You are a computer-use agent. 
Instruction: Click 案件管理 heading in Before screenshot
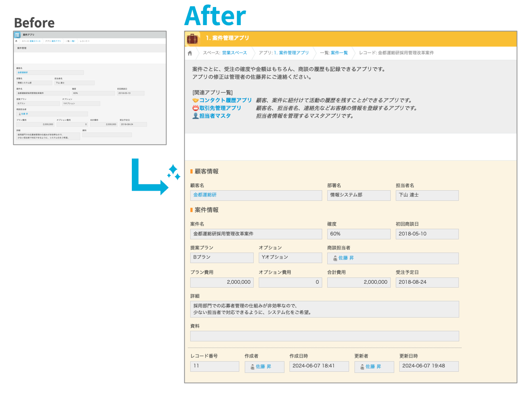(22, 48)
